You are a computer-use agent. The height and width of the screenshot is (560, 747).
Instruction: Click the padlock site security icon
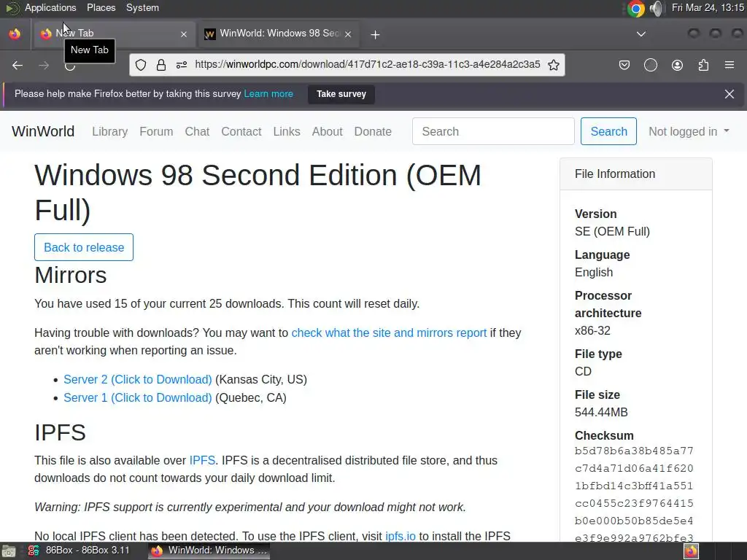[x=161, y=65]
